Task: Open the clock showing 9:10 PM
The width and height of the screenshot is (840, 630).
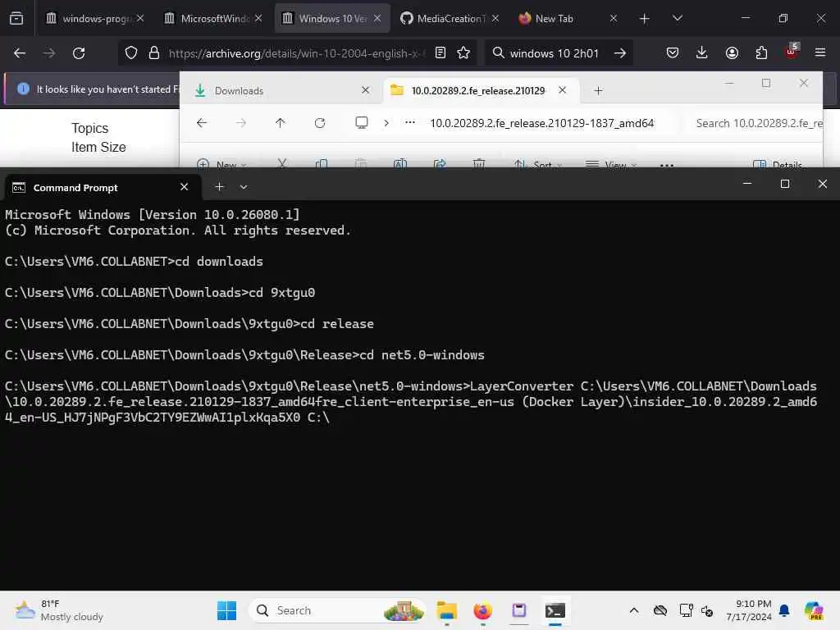Action: [x=748, y=610]
